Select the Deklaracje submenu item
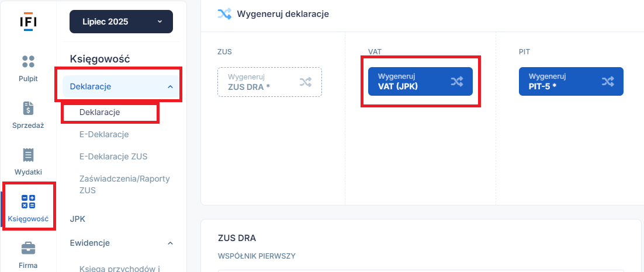 coord(100,112)
